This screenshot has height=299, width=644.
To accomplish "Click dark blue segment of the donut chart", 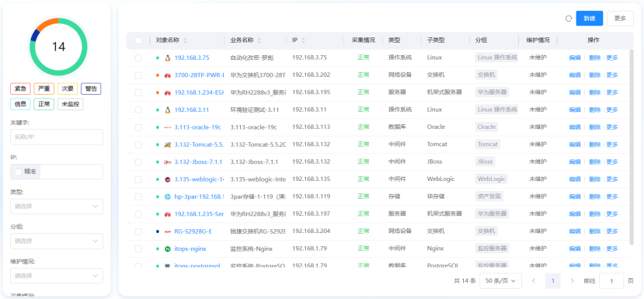I will pyautogui.click(x=34, y=37).
